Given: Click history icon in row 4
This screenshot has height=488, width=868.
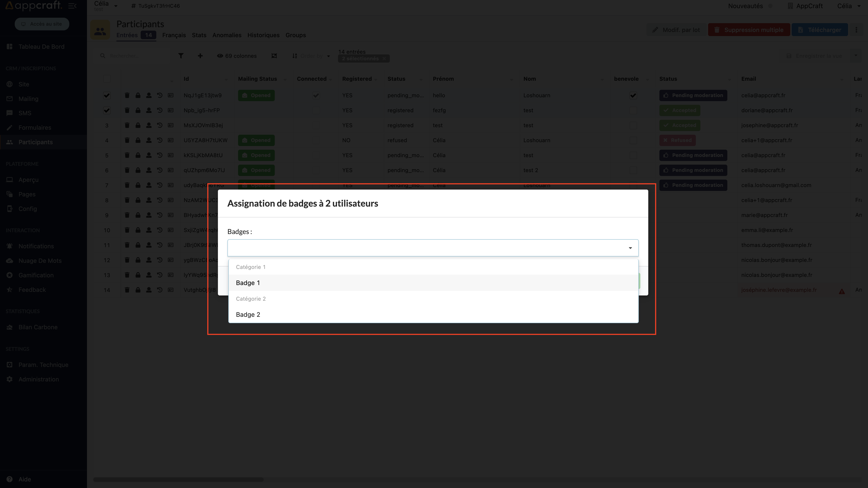Looking at the screenshot, I should (x=160, y=140).
